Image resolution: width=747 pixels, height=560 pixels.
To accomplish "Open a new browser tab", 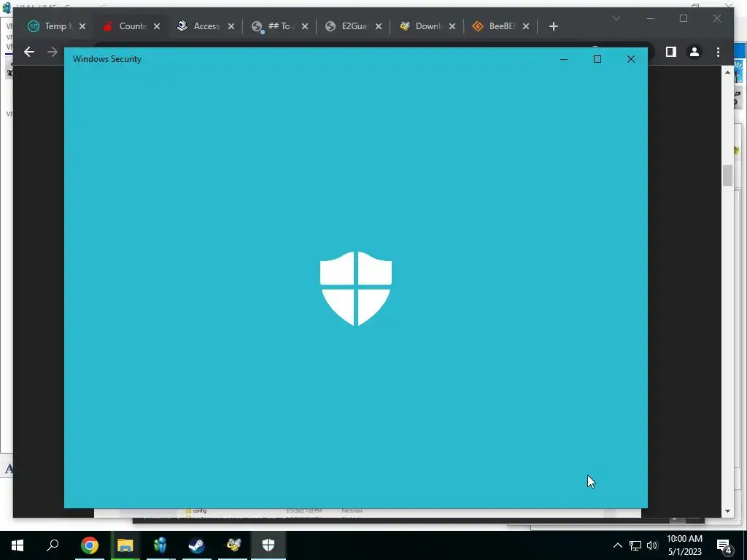I will 553,26.
